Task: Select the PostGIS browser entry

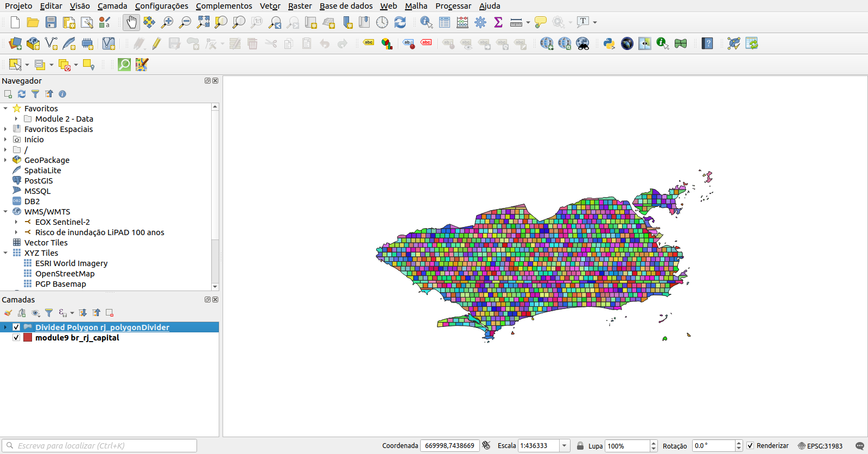Action: click(x=39, y=181)
